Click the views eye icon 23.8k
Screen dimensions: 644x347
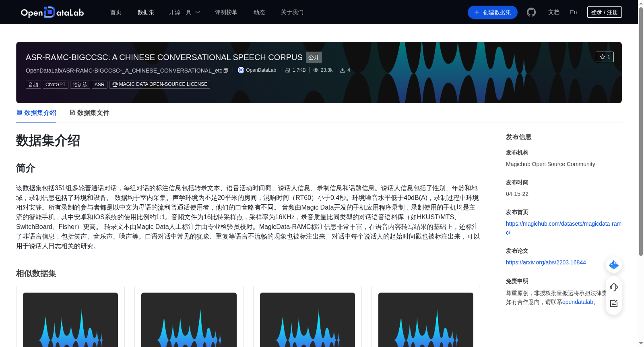coord(316,70)
